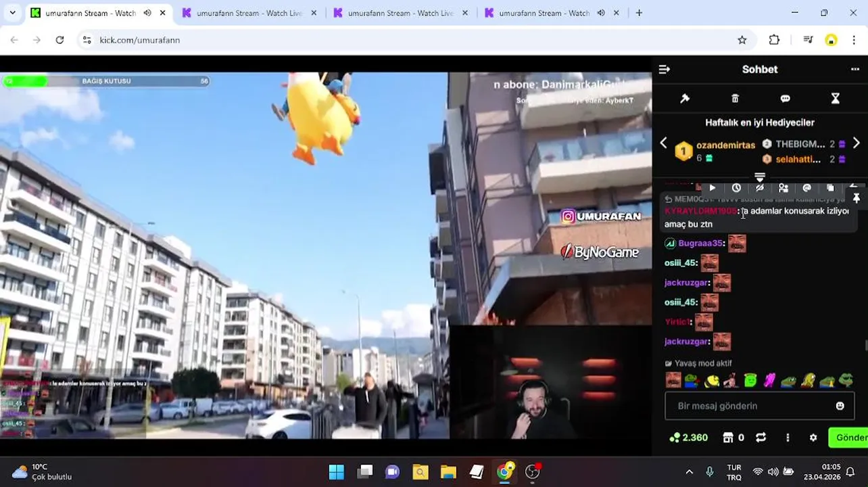Click the crossed-eye hide icon in message toolbar
The image size is (868, 487).
tap(760, 188)
